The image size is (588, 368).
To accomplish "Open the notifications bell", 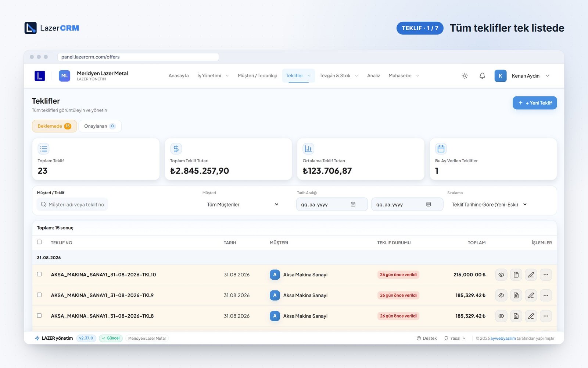I will tap(482, 76).
